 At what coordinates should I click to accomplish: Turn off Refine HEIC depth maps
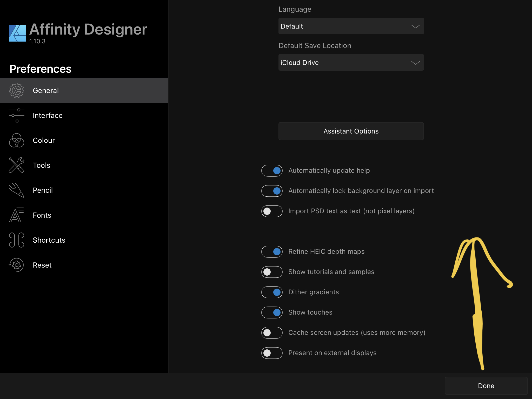(272, 252)
